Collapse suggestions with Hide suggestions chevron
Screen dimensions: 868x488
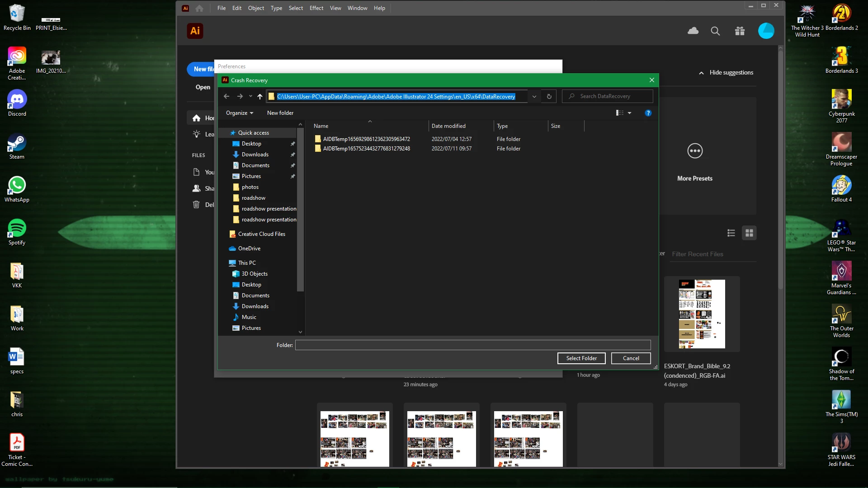coord(701,73)
